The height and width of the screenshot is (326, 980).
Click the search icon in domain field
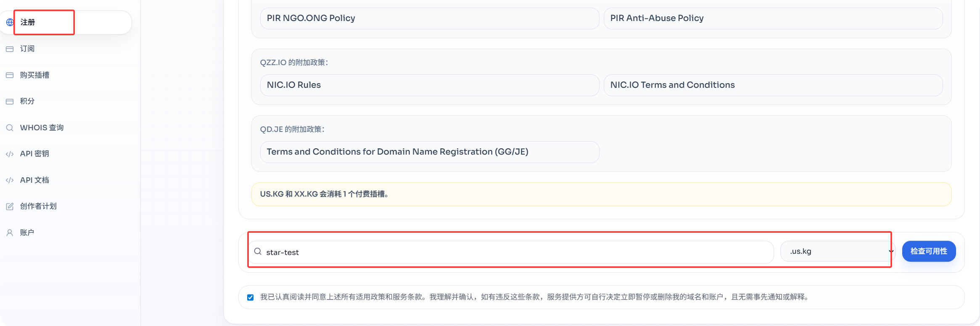click(258, 251)
